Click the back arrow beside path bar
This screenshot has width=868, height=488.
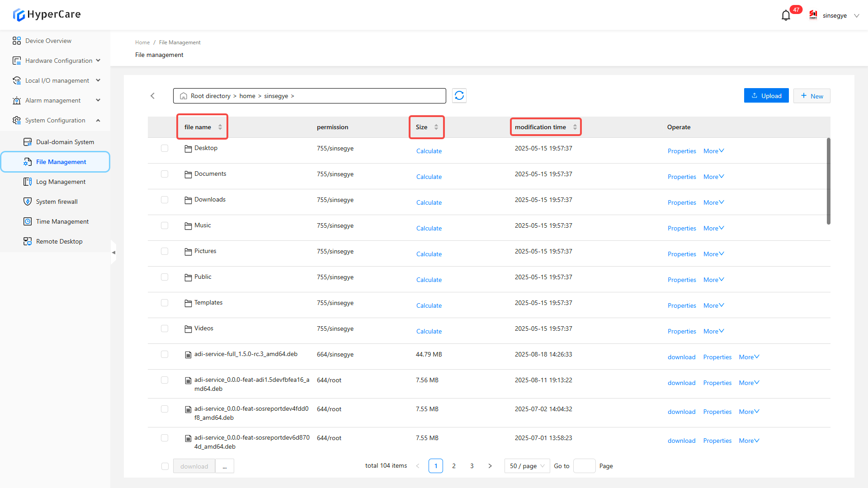[153, 96]
